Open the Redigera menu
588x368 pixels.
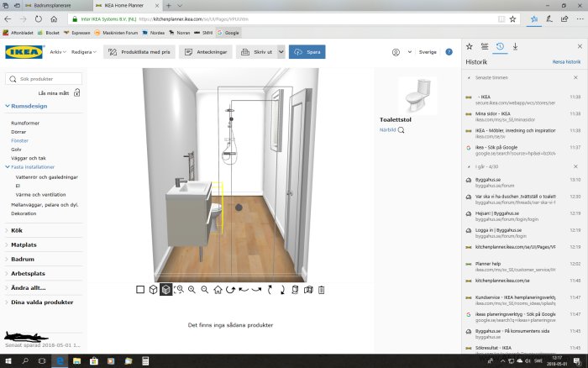84,52
